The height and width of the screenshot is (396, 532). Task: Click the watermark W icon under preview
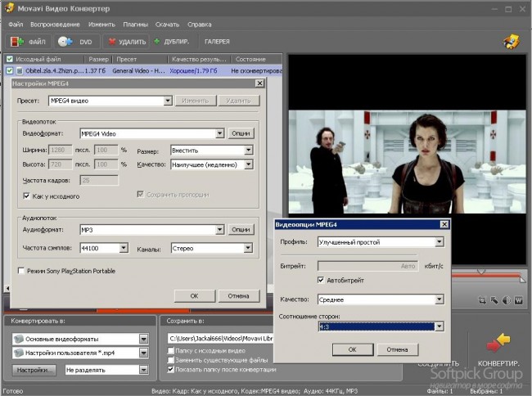tap(518, 301)
